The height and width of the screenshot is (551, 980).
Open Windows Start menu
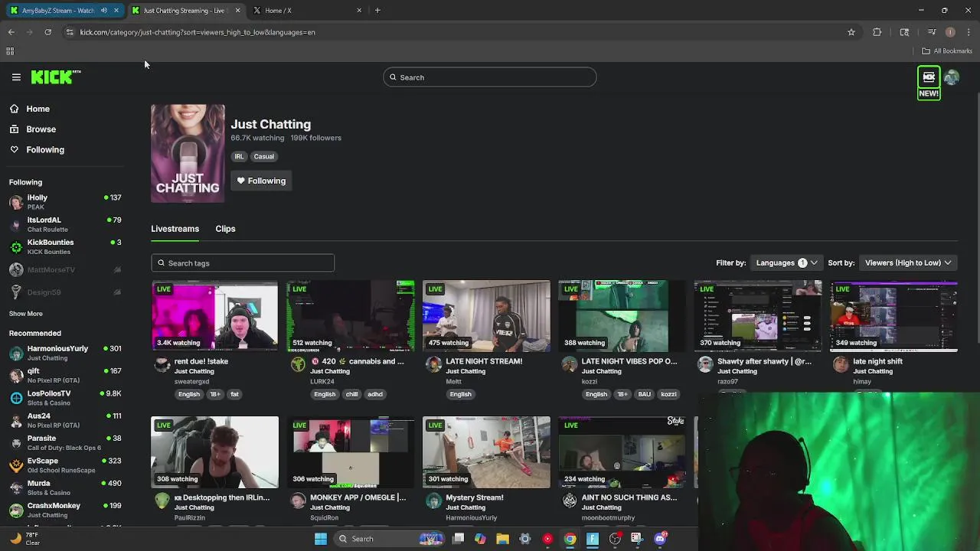click(321, 539)
